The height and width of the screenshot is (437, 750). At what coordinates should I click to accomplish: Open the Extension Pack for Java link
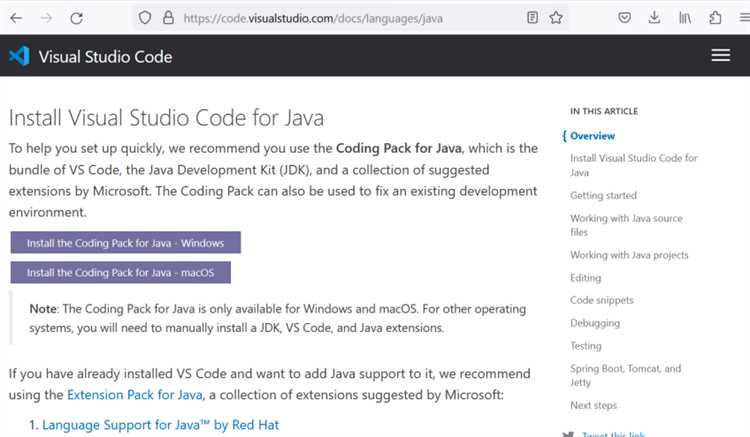point(135,395)
